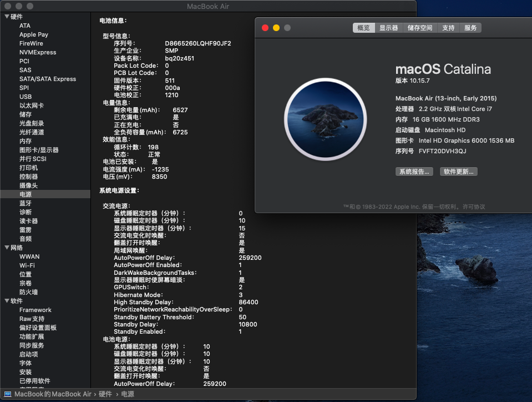
Task: Open the 储存空间 tab
Action: (420, 27)
